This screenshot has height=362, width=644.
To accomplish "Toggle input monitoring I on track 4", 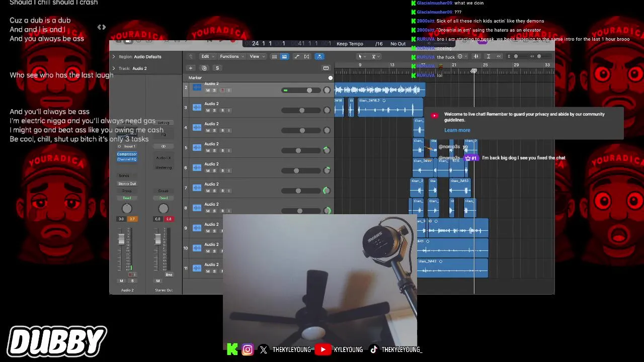I will (x=229, y=130).
